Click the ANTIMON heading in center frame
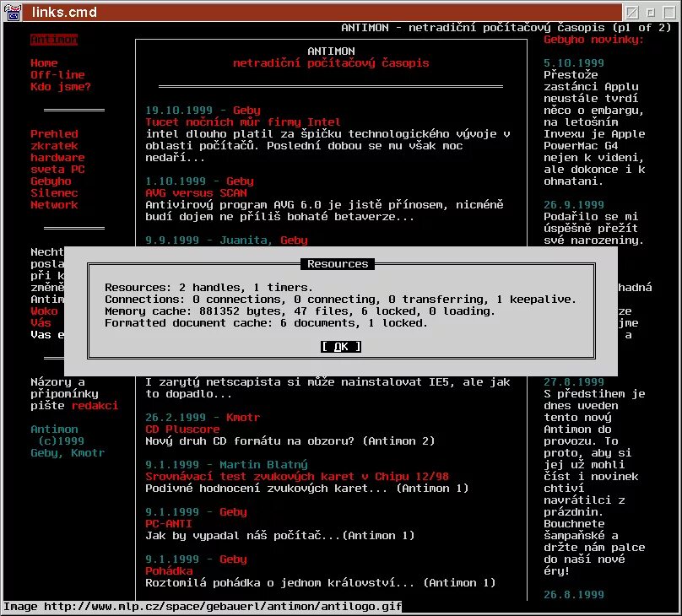 pos(331,51)
